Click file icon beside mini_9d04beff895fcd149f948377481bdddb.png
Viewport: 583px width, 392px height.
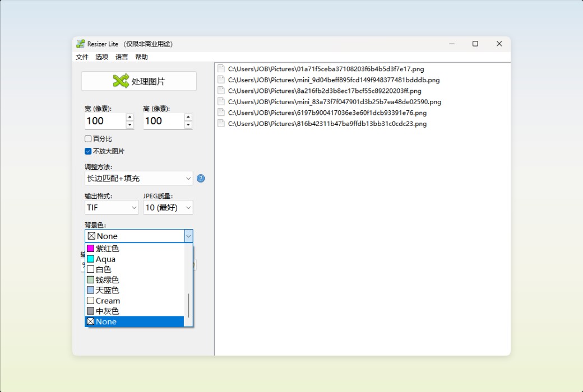click(x=220, y=80)
